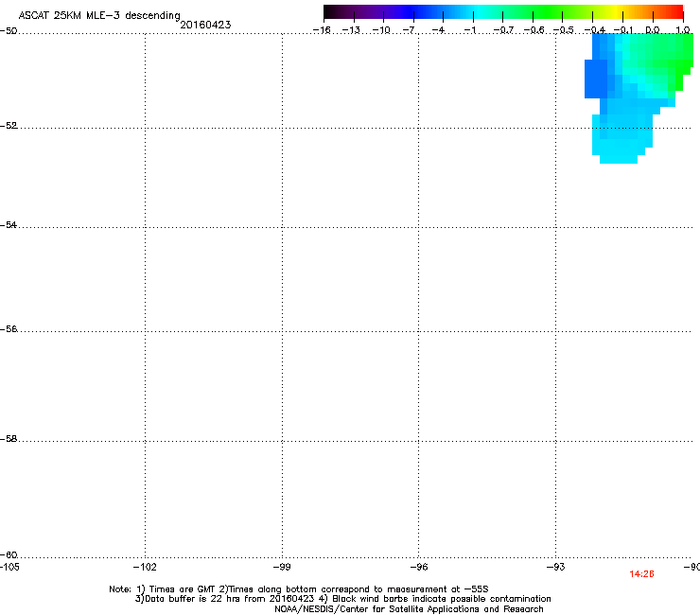The width and height of the screenshot is (700, 615).
Task: Click the -58 latitude label
Action: 9,439
